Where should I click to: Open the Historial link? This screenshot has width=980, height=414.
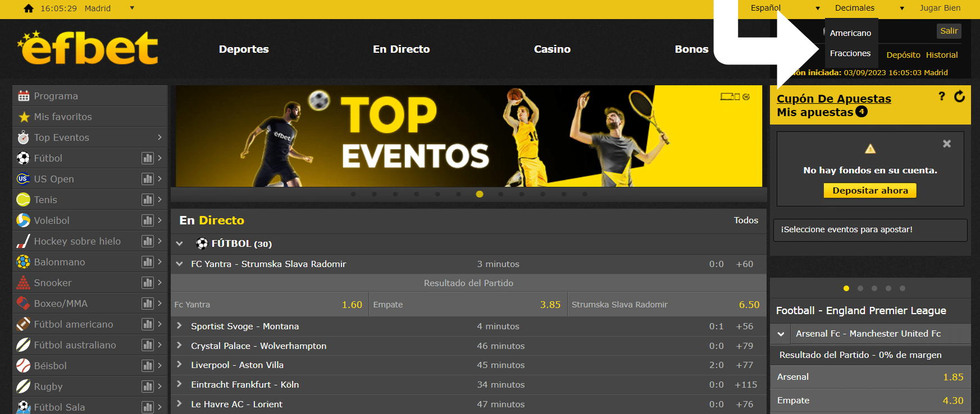click(942, 55)
